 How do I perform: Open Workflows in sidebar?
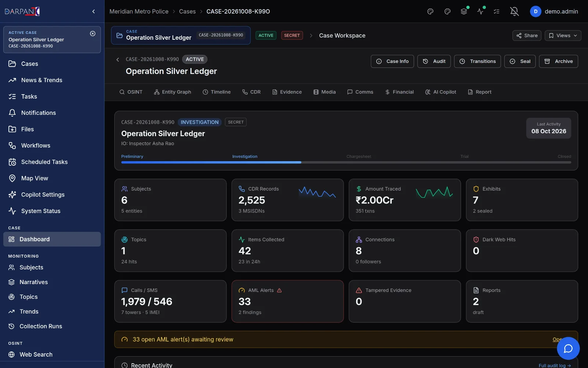point(52,145)
